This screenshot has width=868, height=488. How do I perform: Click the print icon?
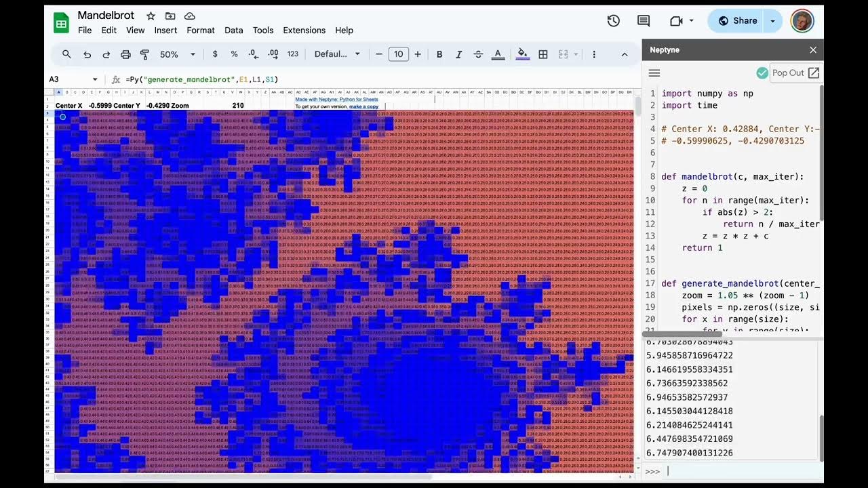tap(125, 54)
